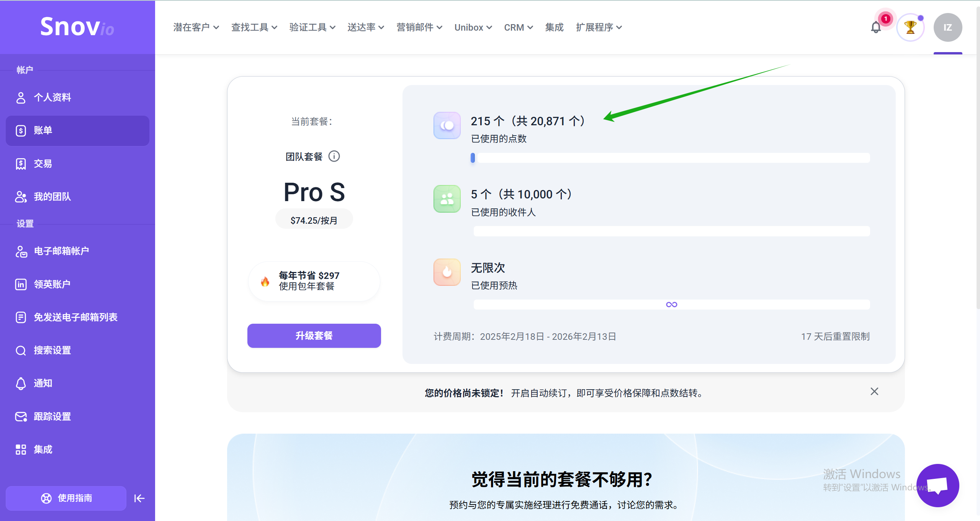
Task: Expand the Unibox dropdown
Action: click(x=473, y=27)
